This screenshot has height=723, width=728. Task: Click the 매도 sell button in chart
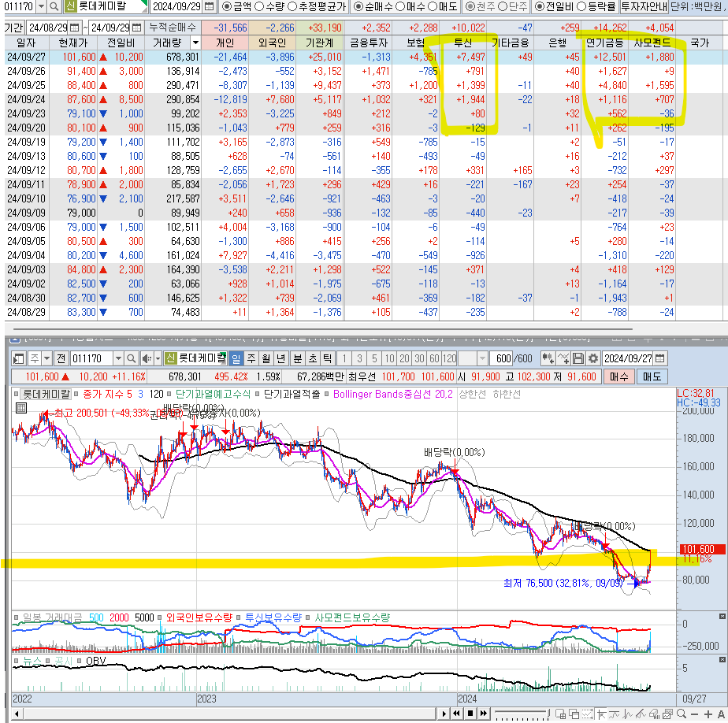652,376
